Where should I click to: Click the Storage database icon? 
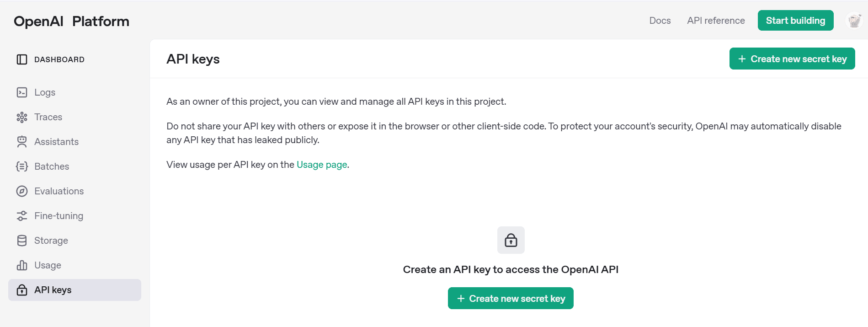point(22,241)
